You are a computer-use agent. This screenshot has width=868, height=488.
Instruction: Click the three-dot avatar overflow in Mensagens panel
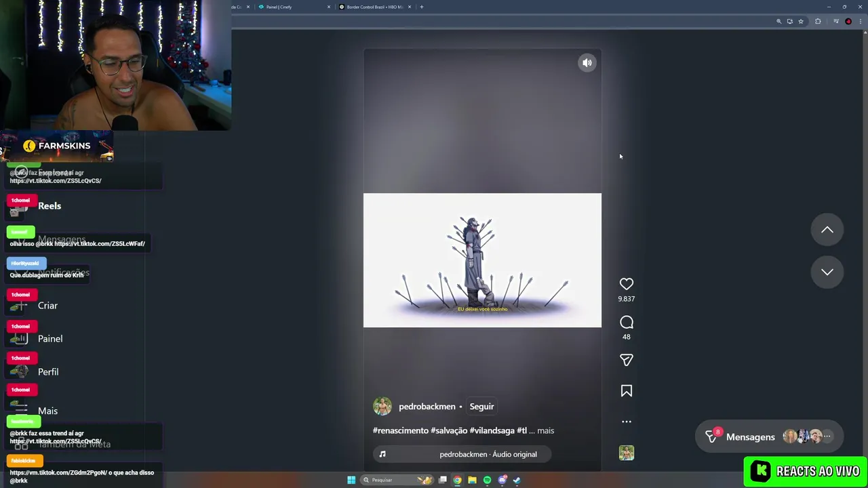827,436
